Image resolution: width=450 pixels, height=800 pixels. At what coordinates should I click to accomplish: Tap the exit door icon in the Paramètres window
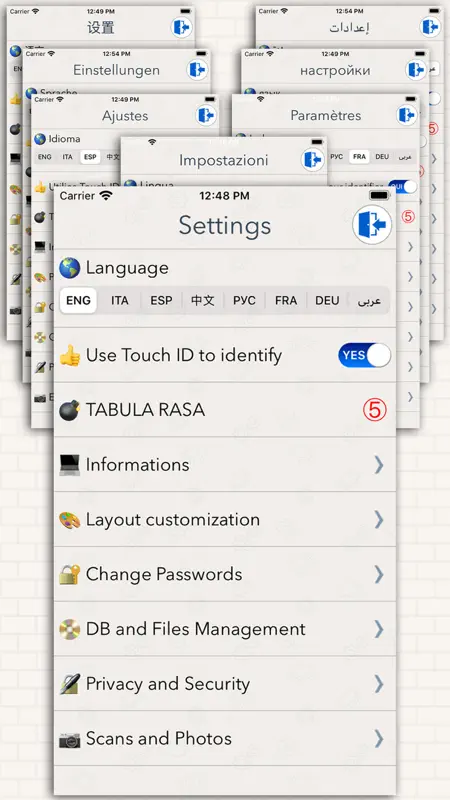[x=407, y=115]
